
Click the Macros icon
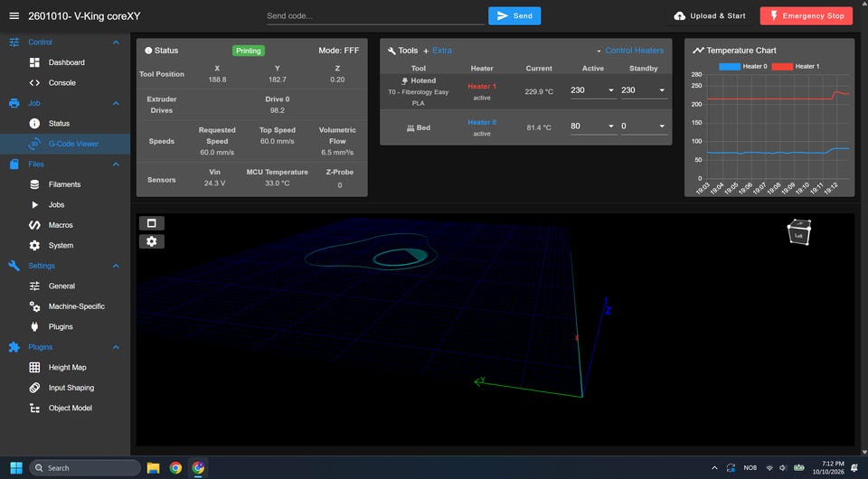(x=34, y=225)
